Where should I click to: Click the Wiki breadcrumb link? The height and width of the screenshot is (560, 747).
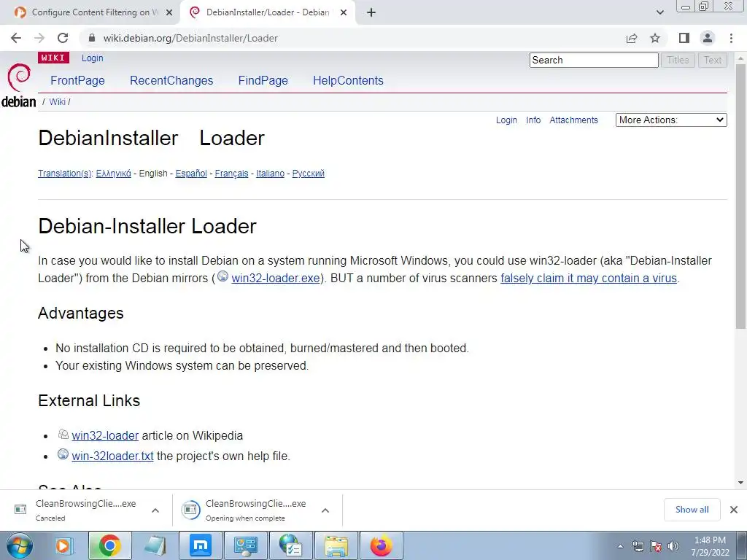(x=57, y=102)
